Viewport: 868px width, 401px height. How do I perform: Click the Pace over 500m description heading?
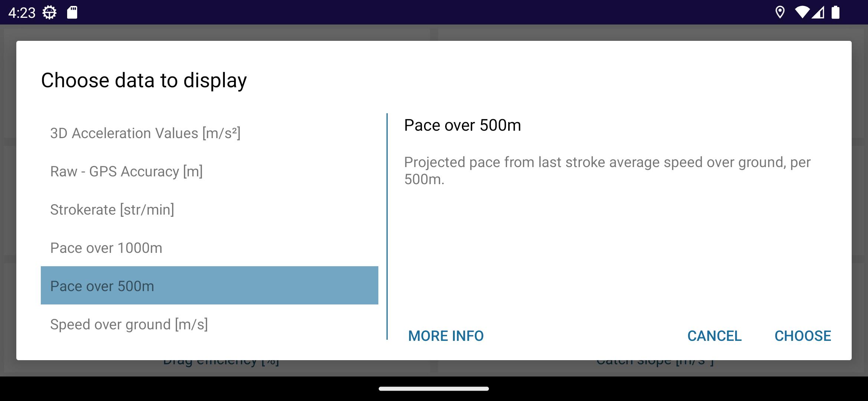462,125
